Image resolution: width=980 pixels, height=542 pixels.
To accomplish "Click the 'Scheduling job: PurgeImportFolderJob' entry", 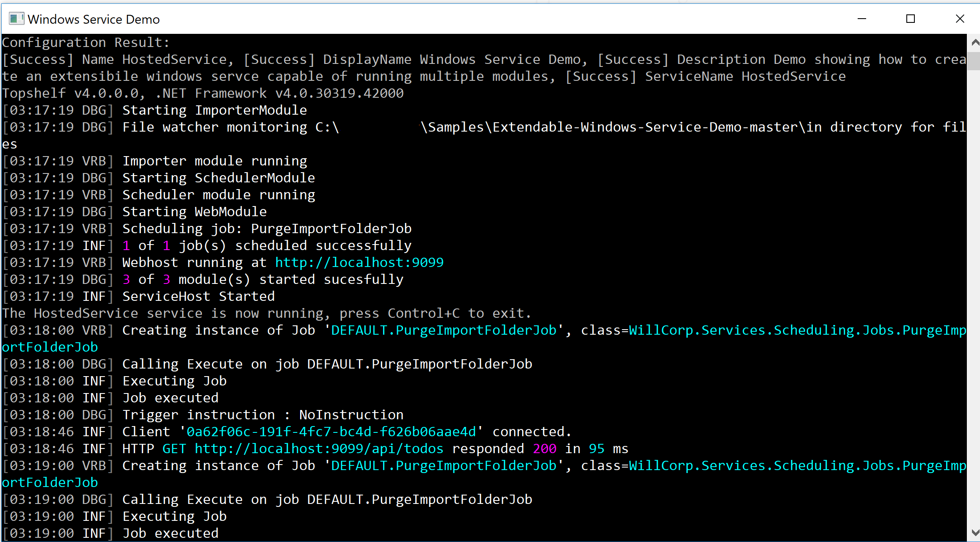I will pos(267,228).
